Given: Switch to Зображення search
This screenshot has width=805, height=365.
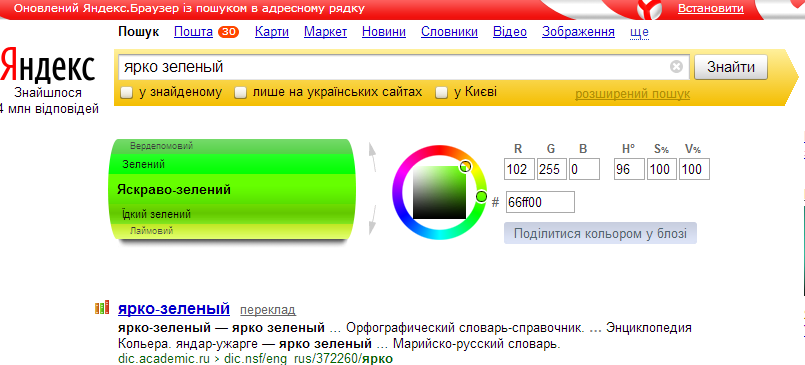Looking at the screenshot, I should (578, 32).
